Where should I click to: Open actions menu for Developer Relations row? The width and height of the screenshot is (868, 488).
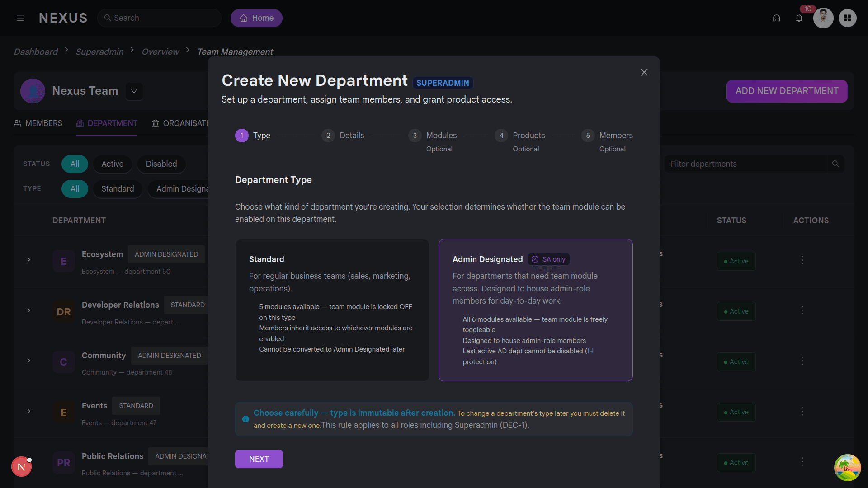(802, 310)
